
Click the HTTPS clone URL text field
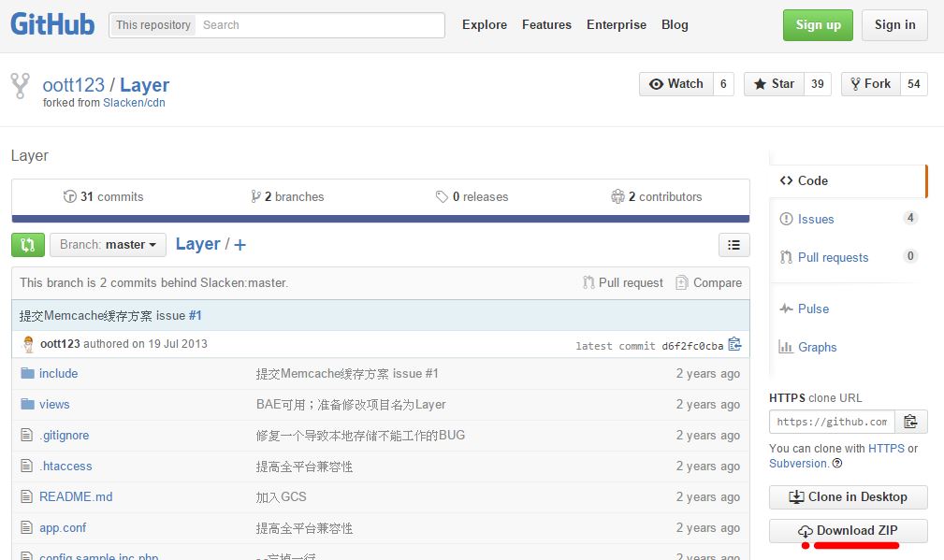pyautogui.click(x=832, y=422)
